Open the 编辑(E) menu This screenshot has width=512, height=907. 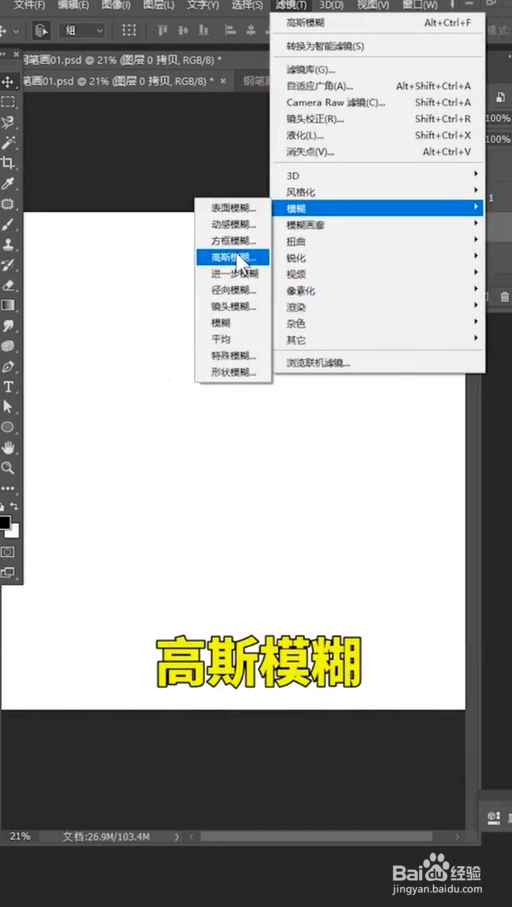pos(73,5)
